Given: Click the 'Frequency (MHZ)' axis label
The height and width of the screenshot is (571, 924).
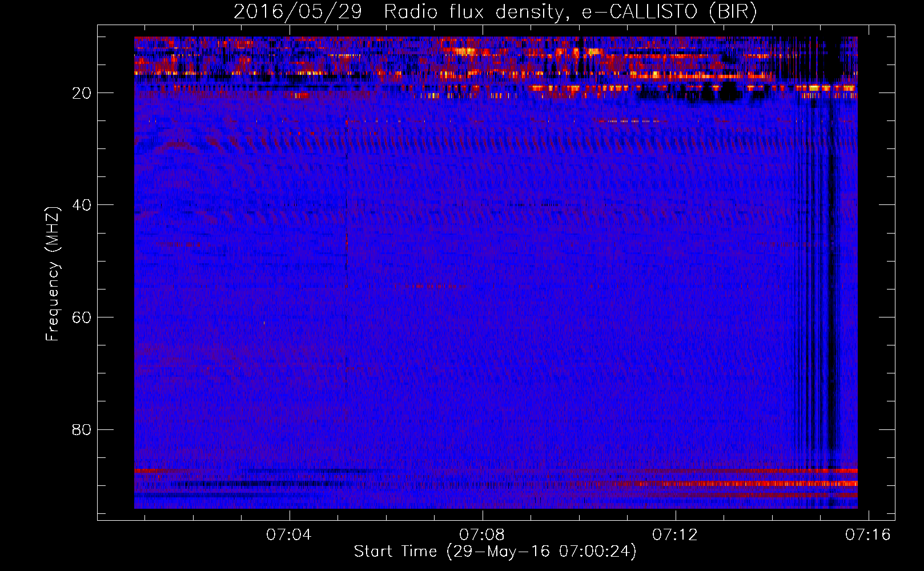Looking at the screenshot, I should click(53, 274).
